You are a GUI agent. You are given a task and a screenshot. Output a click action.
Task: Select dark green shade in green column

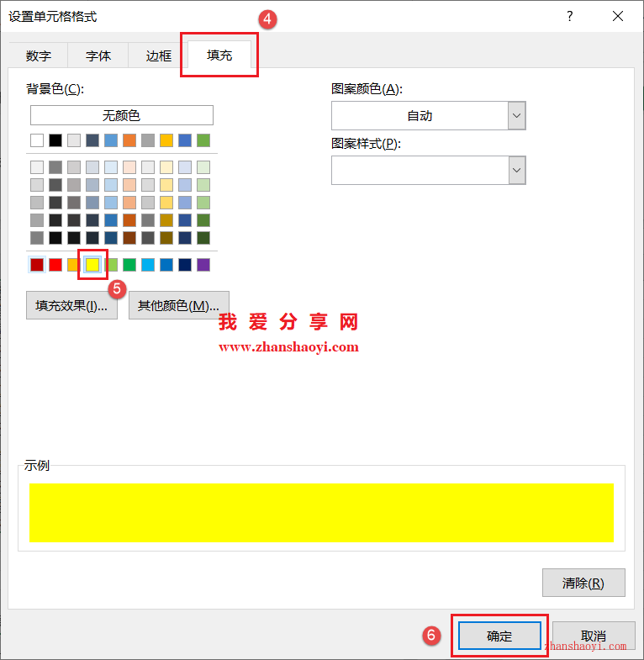pos(203,220)
